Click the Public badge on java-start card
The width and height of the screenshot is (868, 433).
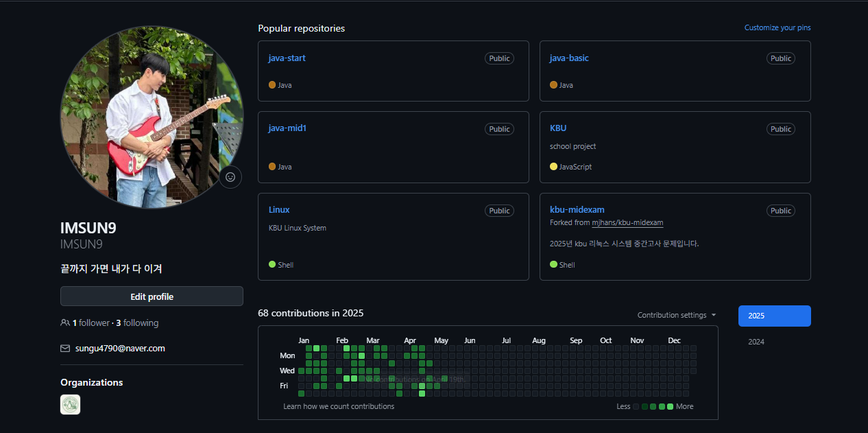(499, 58)
